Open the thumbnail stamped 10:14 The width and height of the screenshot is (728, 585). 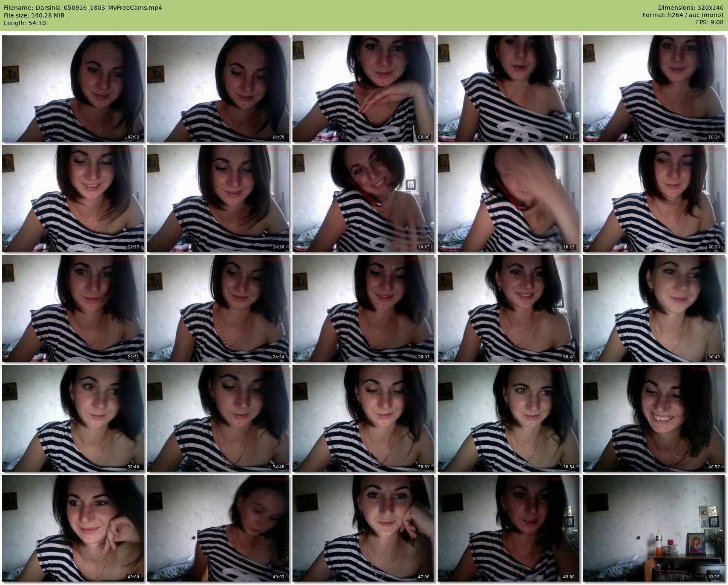(x=654, y=89)
